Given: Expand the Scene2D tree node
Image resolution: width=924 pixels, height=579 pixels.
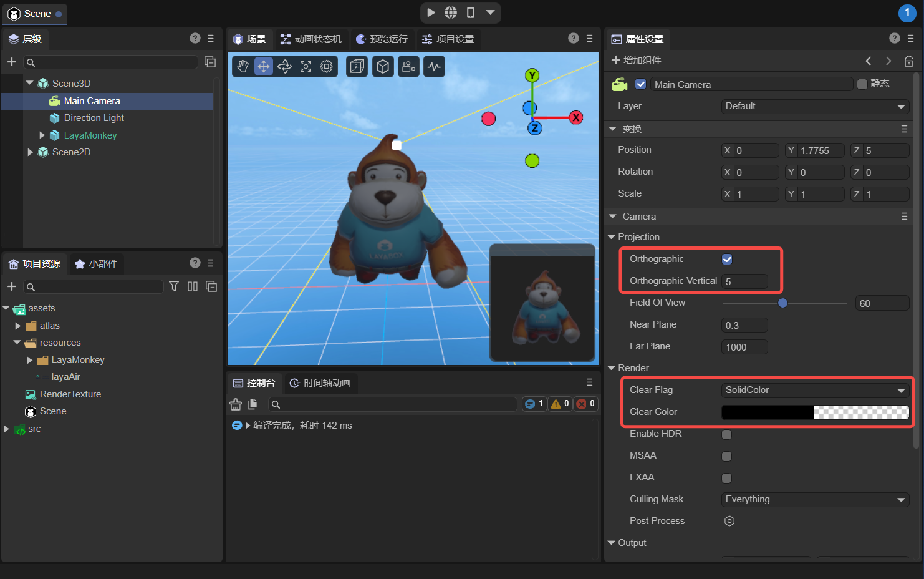Looking at the screenshot, I should (x=30, y=152).
